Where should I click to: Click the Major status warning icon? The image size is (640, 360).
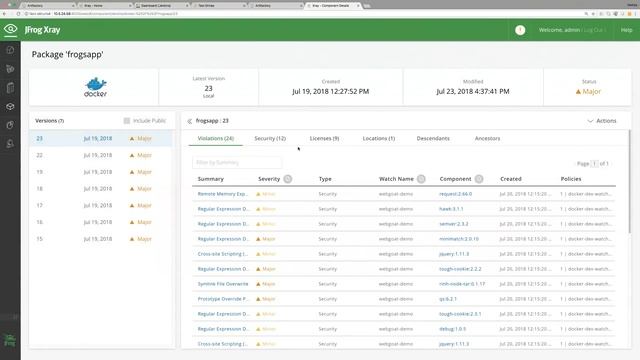coord(578,91)
